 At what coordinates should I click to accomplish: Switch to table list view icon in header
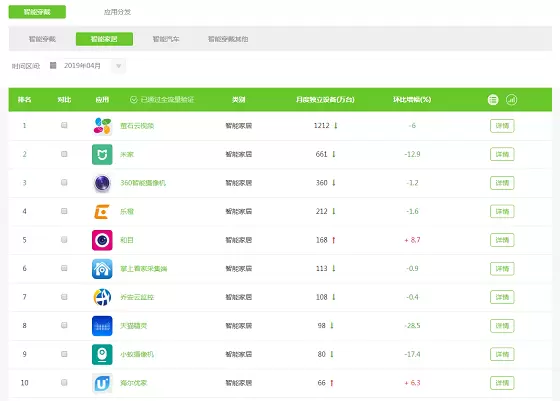[x=493, y=100]
